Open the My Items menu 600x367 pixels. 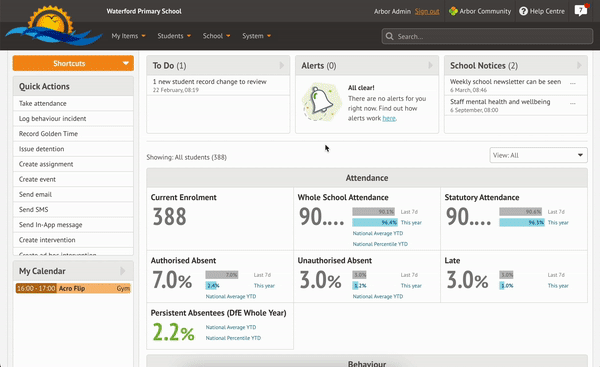tap(129, 36)
